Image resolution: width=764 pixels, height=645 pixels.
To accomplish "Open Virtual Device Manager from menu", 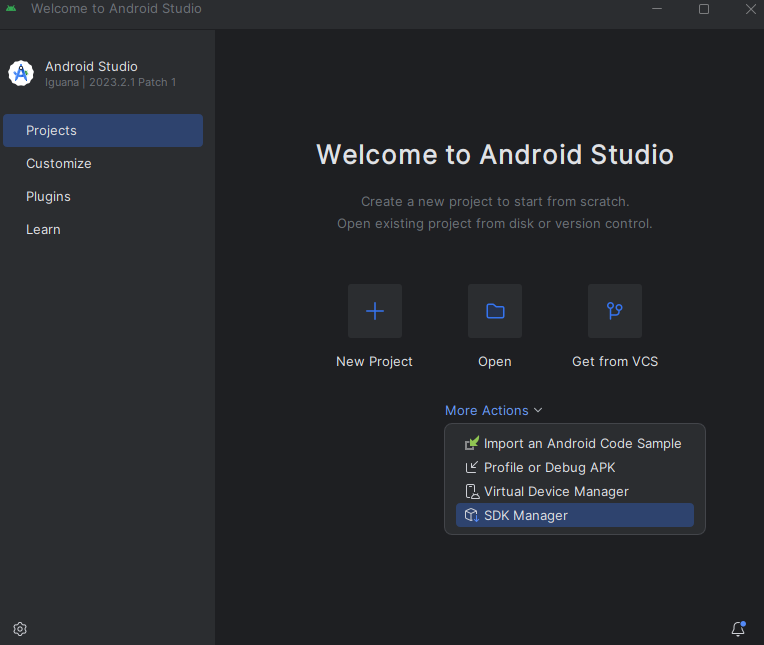I will pyautogui.click(x=575, y=491).
